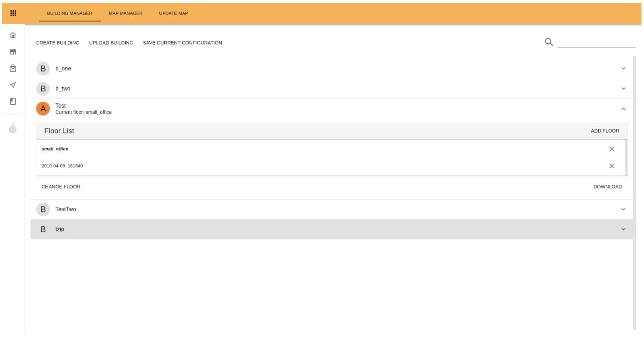The width and height of the screenshot is (644, 337).
Task: Click Save Current Configuration button
Action: [x=182, y=43]
